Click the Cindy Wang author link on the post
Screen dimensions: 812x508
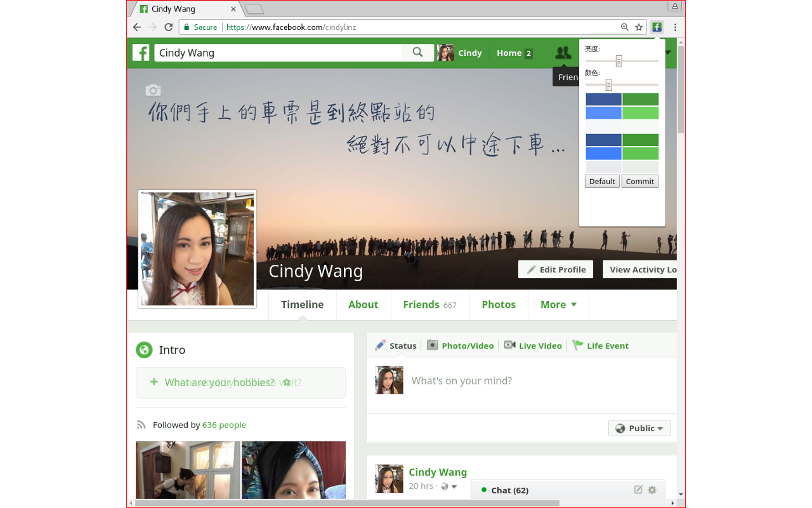click(x=438, y=472)
